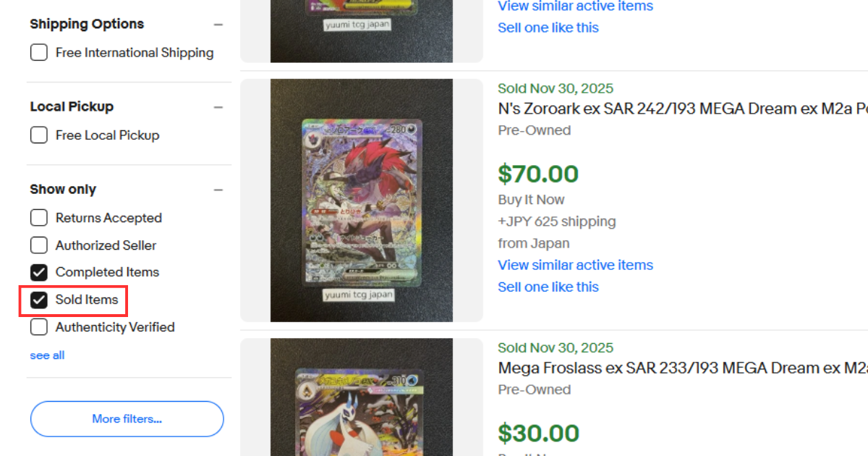
Task: Click the topmost View similar active items link
Action: 575,7
